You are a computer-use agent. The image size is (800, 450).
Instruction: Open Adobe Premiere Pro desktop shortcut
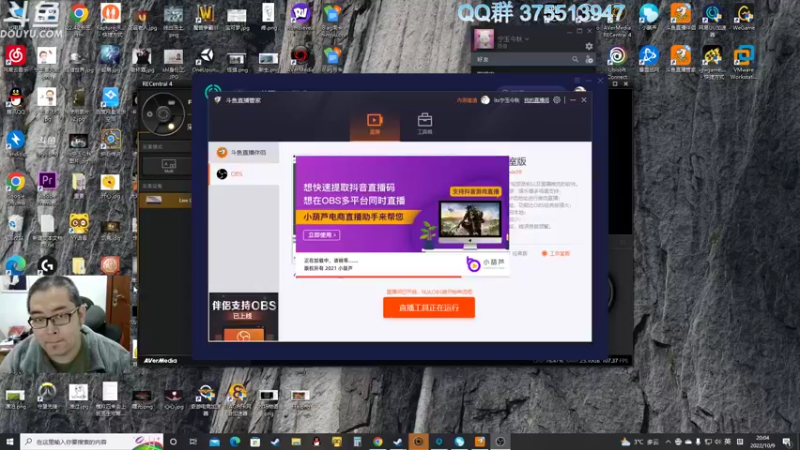[47, 186]
